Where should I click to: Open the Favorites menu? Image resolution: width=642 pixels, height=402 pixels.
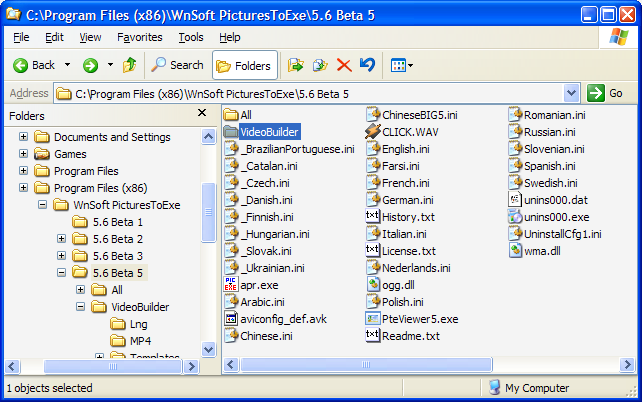coord(140,37)
